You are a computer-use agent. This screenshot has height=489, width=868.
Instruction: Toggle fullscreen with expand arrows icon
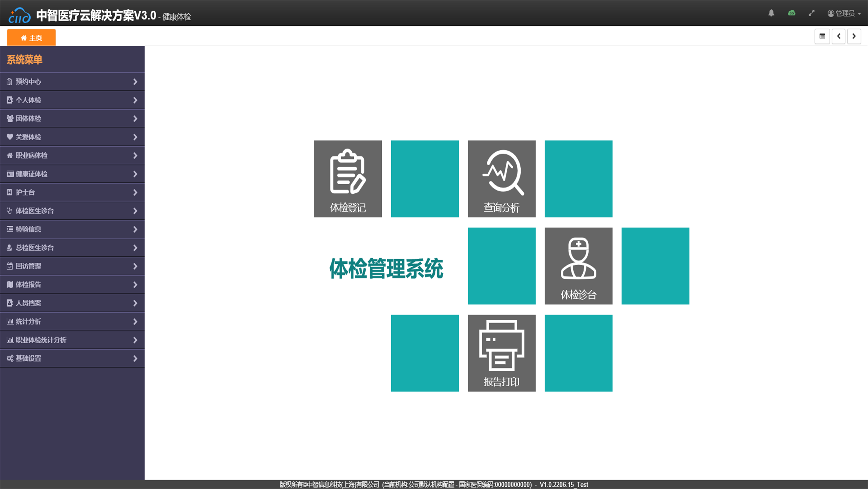(811, 13)
